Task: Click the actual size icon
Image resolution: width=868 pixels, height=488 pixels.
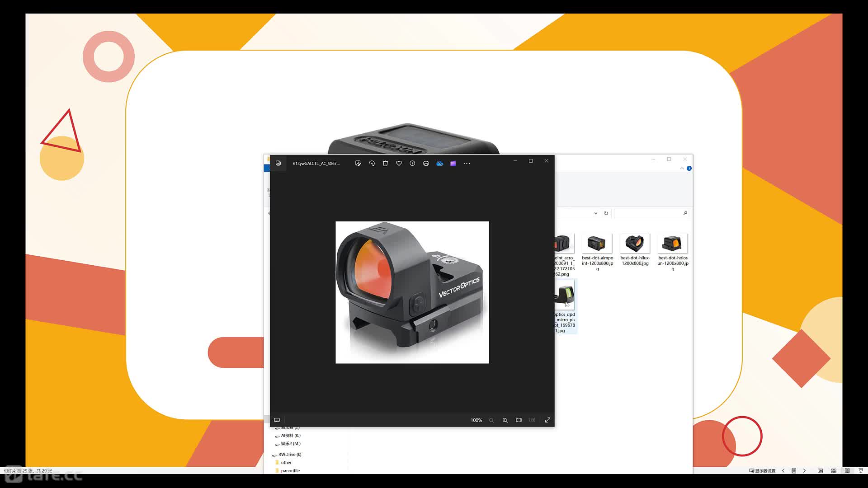Action: coord(532,420)
